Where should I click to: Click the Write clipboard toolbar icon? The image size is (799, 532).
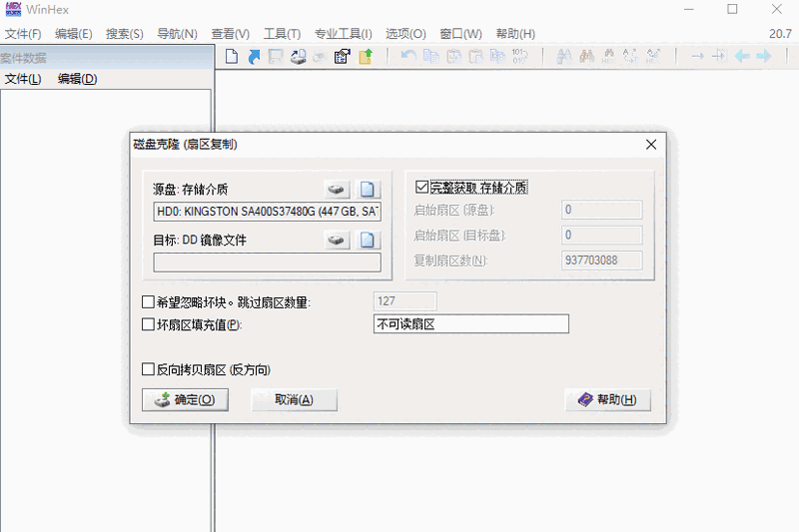coord(475,56)
